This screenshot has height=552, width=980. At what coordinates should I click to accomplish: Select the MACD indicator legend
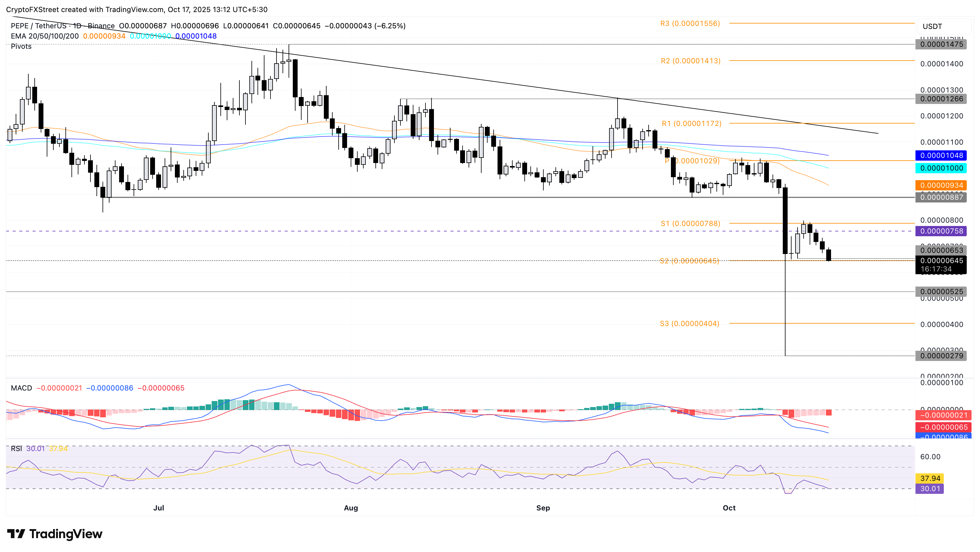click(21, 388)
